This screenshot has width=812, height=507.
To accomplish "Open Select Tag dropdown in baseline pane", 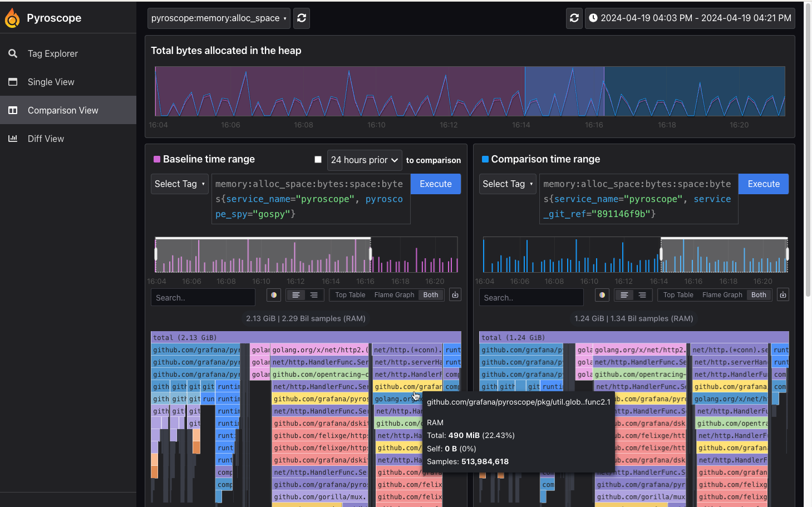I will click(179, 184).
